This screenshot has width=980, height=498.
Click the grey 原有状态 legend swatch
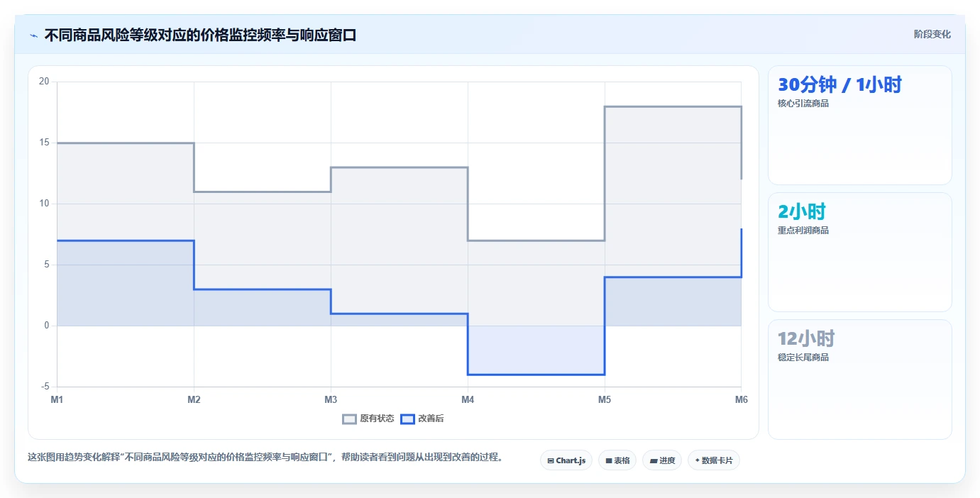pos(350,419)
